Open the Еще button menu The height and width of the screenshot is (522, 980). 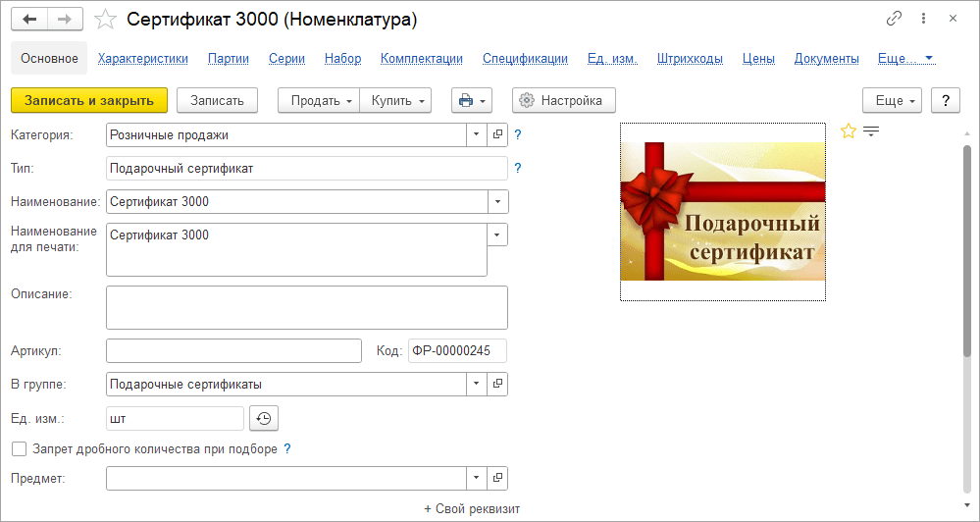(x=892, y=100)
